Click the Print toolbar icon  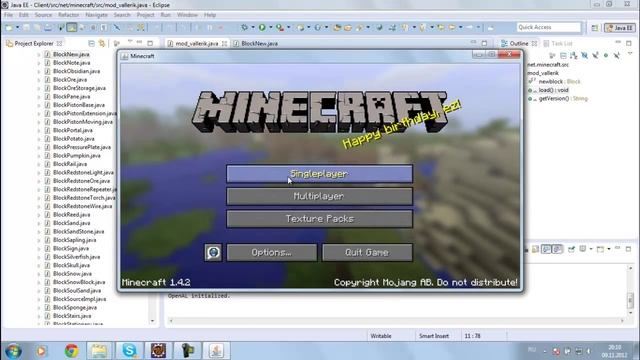tap(48, 27)
